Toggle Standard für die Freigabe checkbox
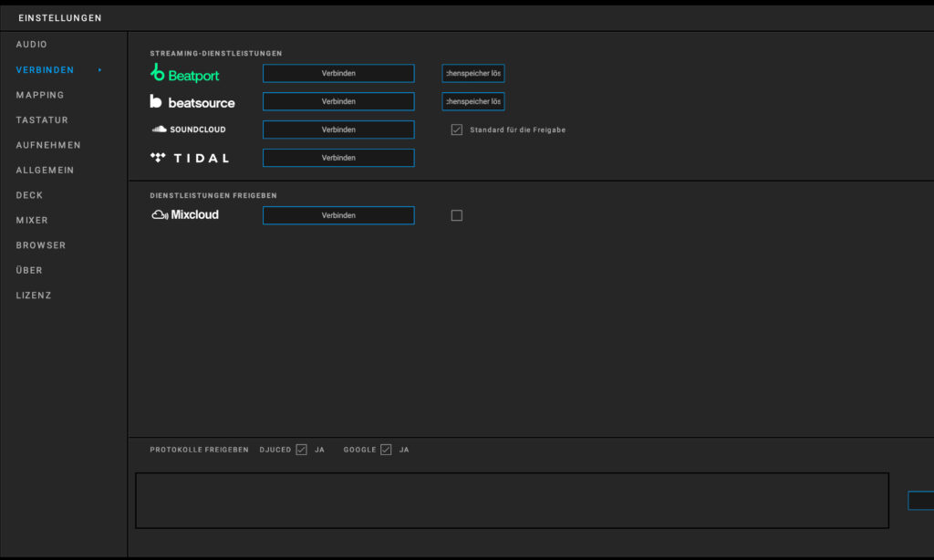 (456, 130)
